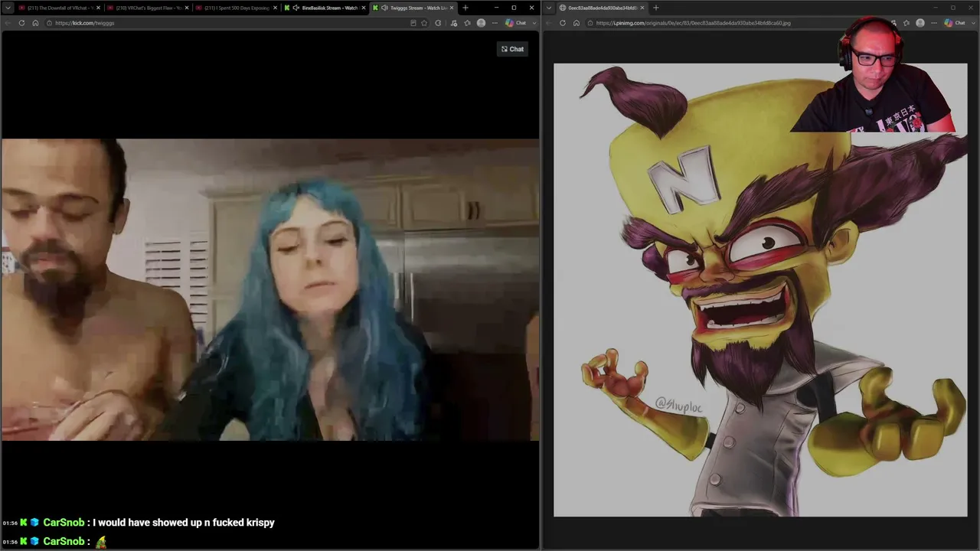Expand the sidebar chevron beside Chat in Kick window
This screenshot has height=551, width=980.
533,23
